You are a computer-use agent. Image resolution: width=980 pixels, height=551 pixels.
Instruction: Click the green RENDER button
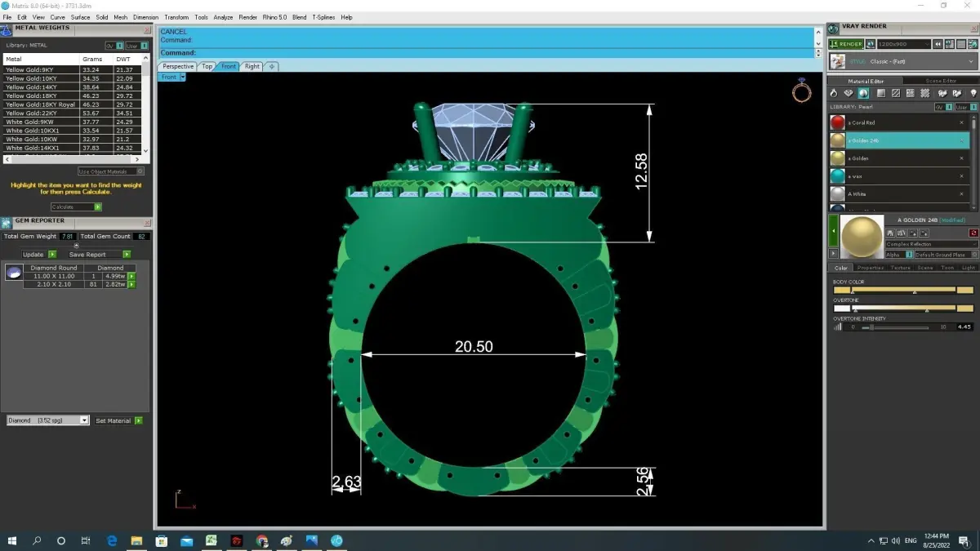[846, 44]
